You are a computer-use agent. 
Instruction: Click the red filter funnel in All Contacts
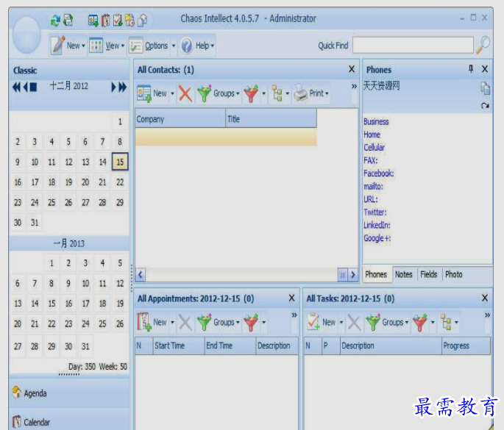(x=251, y=94)
